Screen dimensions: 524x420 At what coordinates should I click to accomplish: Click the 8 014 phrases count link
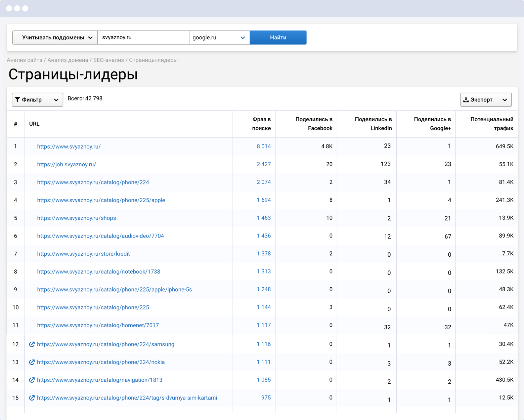tap(264, 146)
